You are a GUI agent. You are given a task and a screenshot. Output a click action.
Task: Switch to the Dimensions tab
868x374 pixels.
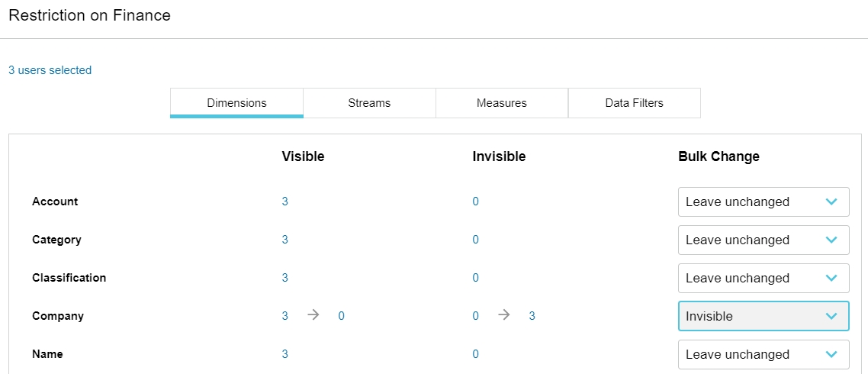pos(236,103)
